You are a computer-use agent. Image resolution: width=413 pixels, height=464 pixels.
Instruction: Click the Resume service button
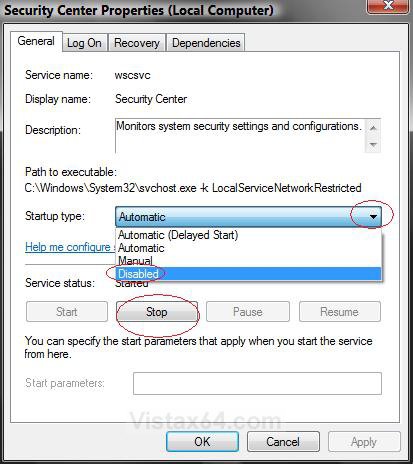pos(340,312)
